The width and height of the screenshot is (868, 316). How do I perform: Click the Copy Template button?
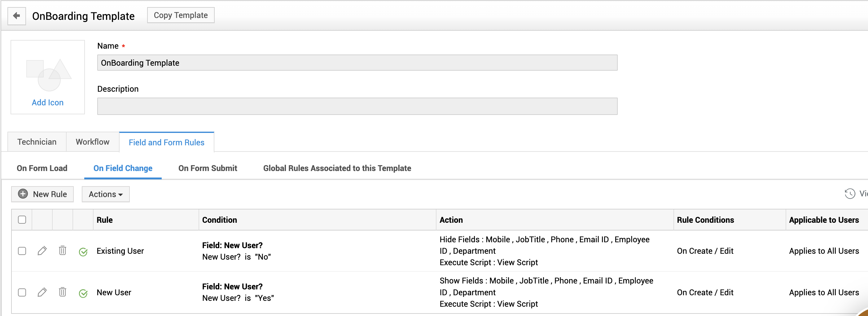tap(181, 15)
